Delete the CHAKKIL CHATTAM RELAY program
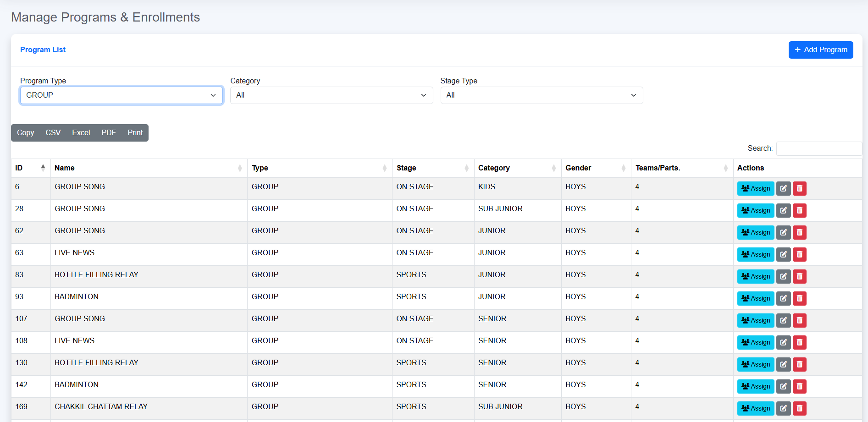 [799, 408]
